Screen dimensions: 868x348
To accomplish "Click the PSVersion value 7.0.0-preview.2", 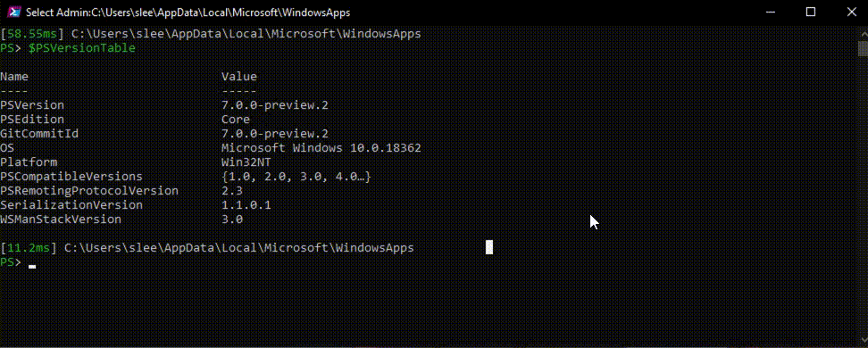I will (274, 105).
